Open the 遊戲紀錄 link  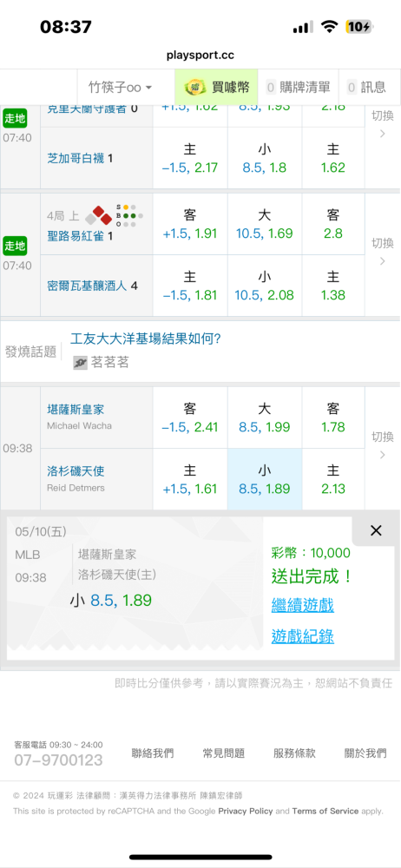[302, 636]
